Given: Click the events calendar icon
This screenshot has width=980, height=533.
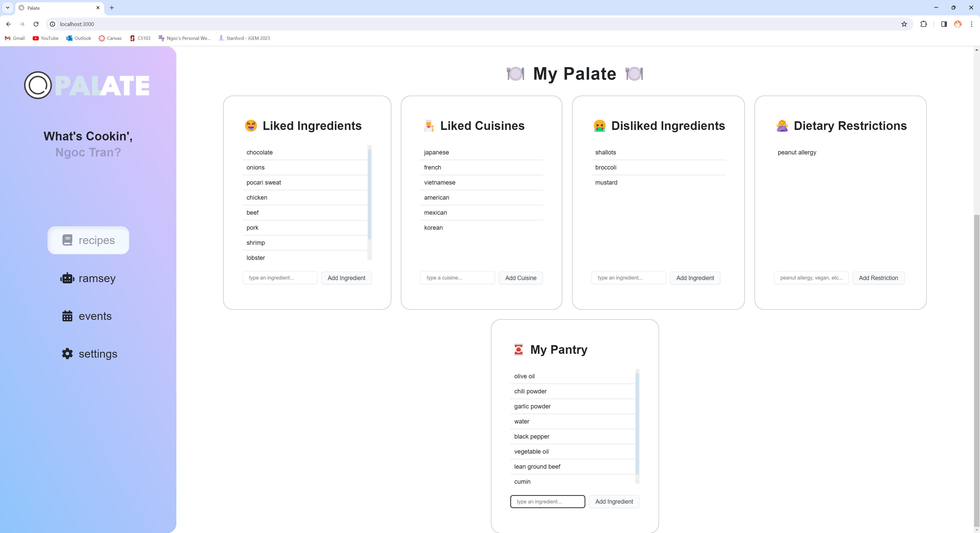Looking at the screenshot, I should (67, 316).
